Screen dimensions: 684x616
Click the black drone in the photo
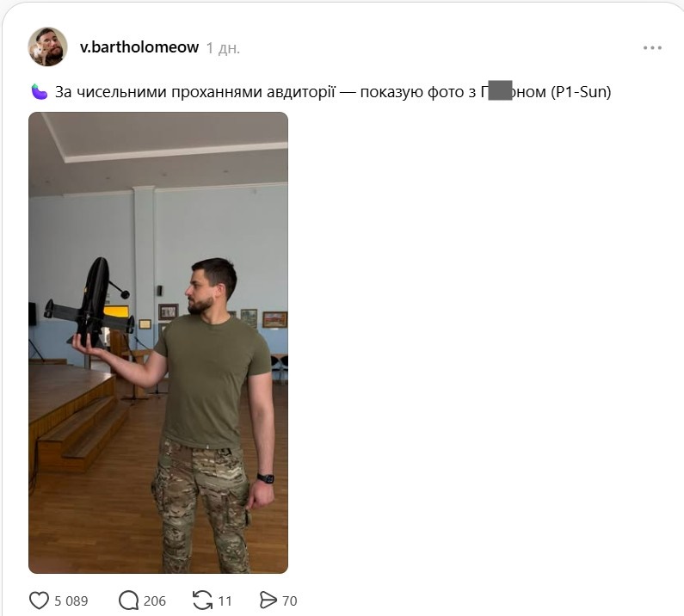tap(89, 302)
